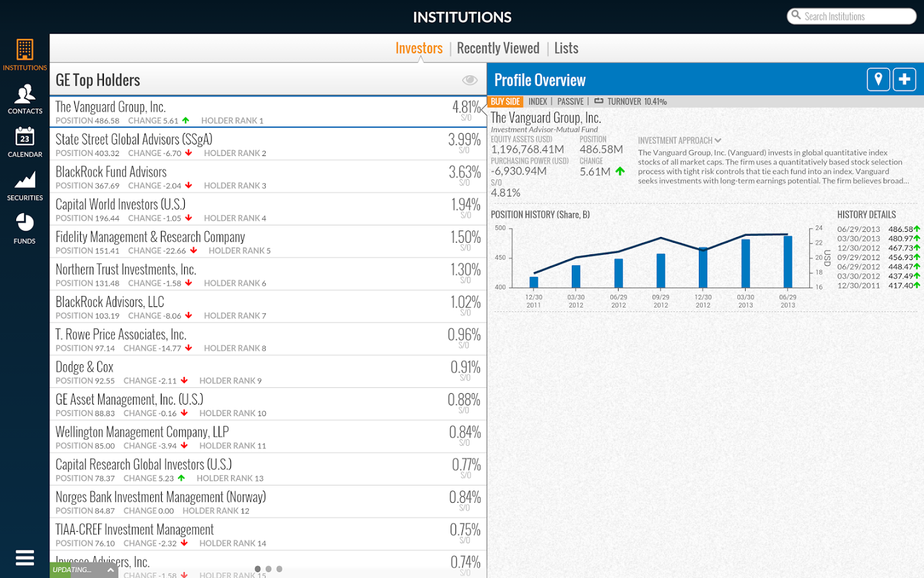Focus the Search Institutions field
The width and height of the screenshot is (924, 578).
tap(851, 16)
